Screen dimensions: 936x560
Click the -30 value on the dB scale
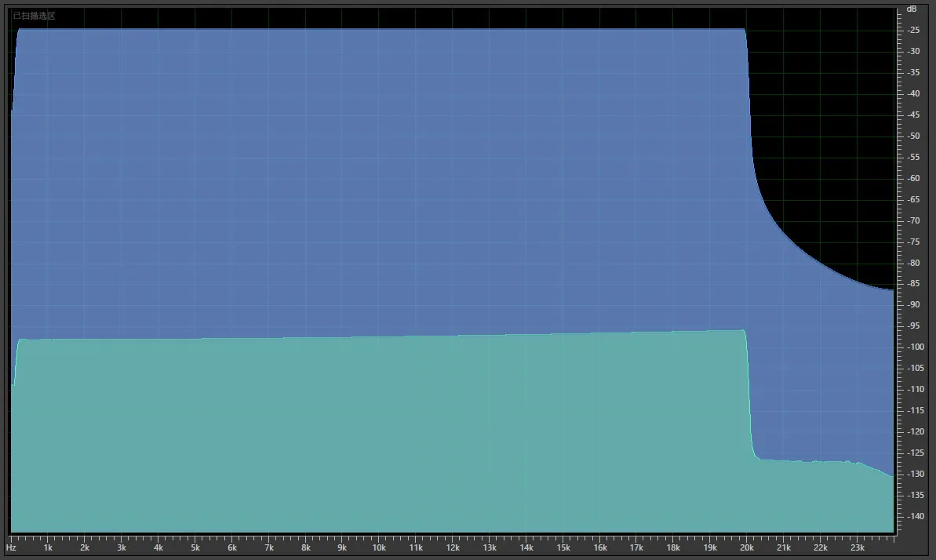click(913, 51)
